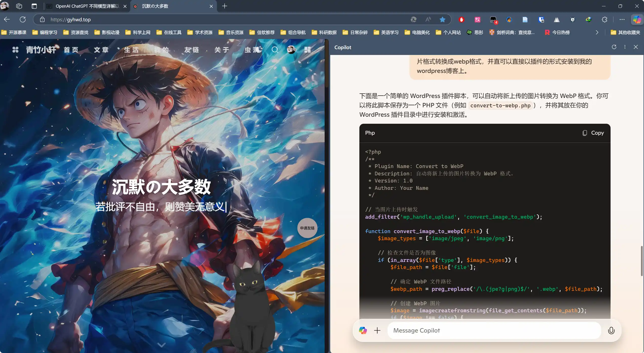The width and height of the screenshot is (644, 353).
Task: Click the scroll-down chevron on hero image
Action: (x=162, y=345)
